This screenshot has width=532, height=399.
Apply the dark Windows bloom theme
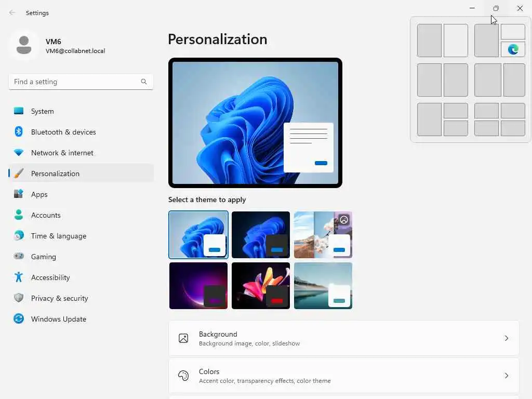(x=261, y=235)
